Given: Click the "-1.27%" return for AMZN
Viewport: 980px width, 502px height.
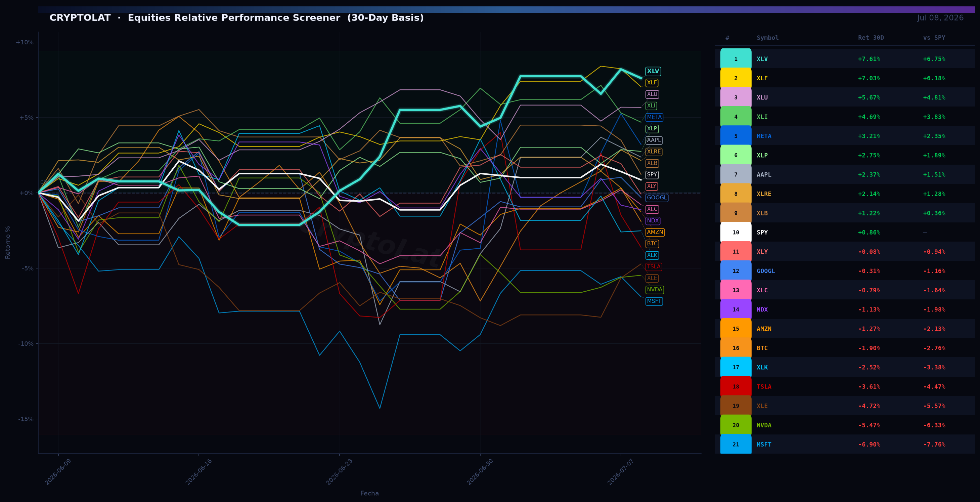Looking at the screenshot, I should point(869,329).
